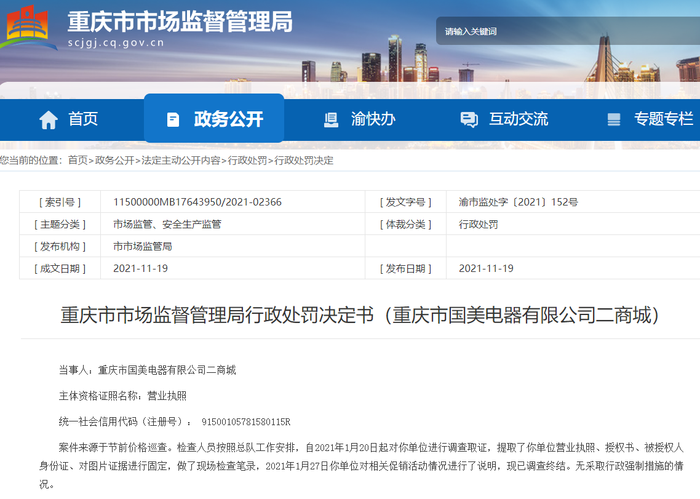
Task: Focus the 请输入关键词 search field
Action: coord(568,31)
